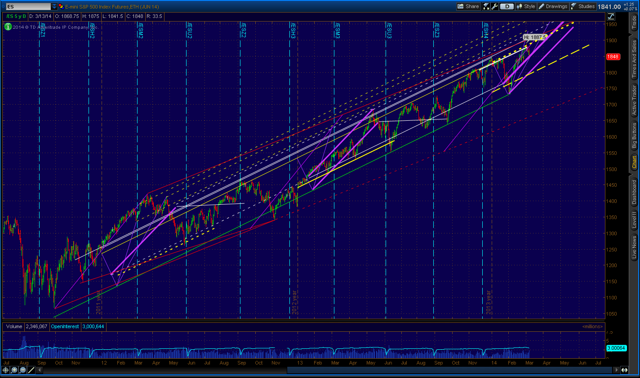Click the ES symbol input field
This screenshot has height=378, width=640.
(28, 7)
